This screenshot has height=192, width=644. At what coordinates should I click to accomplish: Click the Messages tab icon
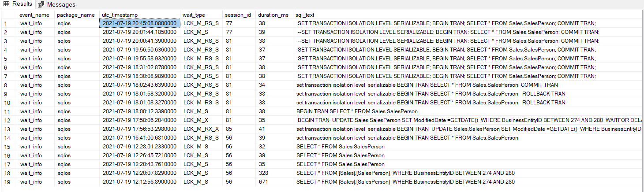click(x=41, y=4)
